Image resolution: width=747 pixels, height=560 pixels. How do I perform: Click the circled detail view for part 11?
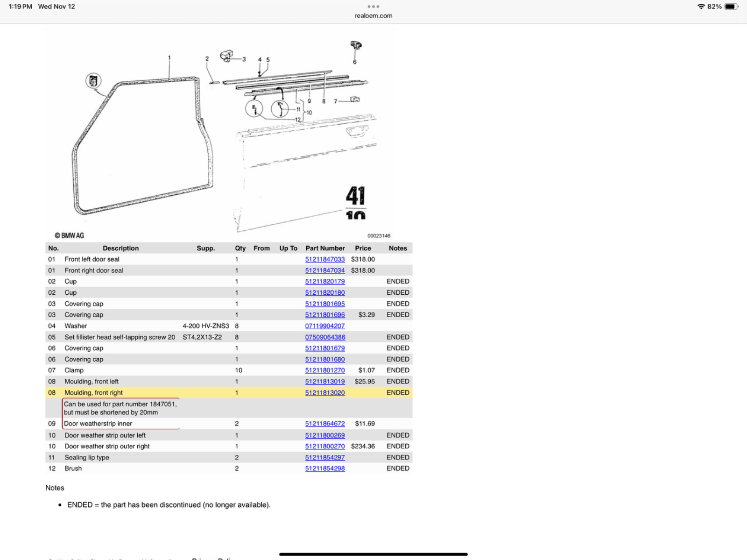[x=280, y=109]
